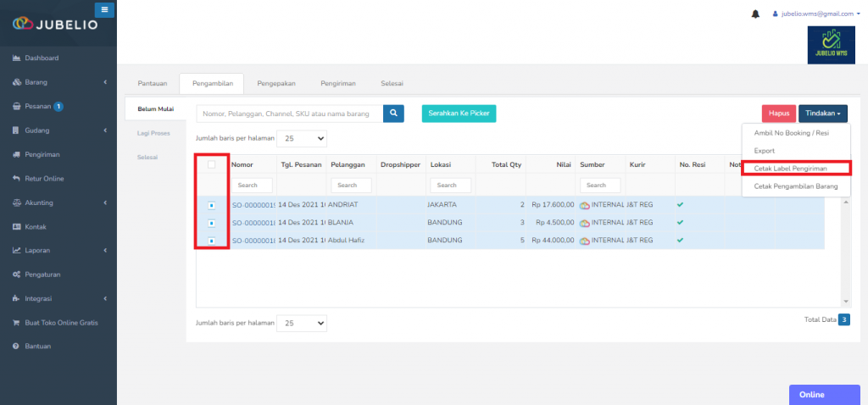Switch to the Pengepakan tab
Image resolution: width=868 pixels, height=405 pixels.
pyautogui.click(x=276, y=84)
